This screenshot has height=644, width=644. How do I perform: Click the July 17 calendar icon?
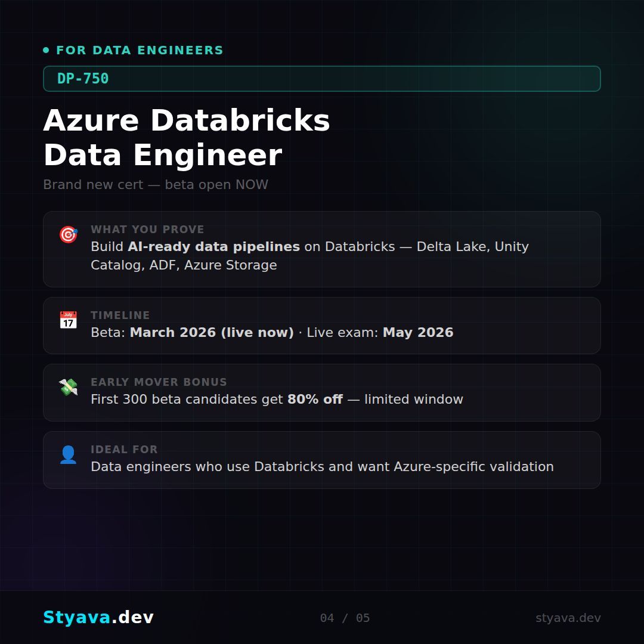coord(68,320)
